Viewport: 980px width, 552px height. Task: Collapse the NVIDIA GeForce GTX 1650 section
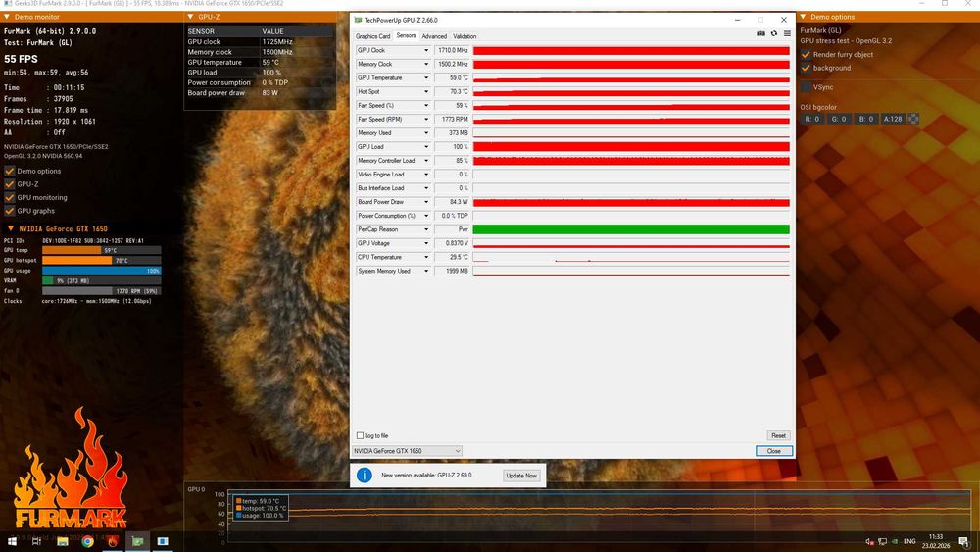(x=11, y=228)
